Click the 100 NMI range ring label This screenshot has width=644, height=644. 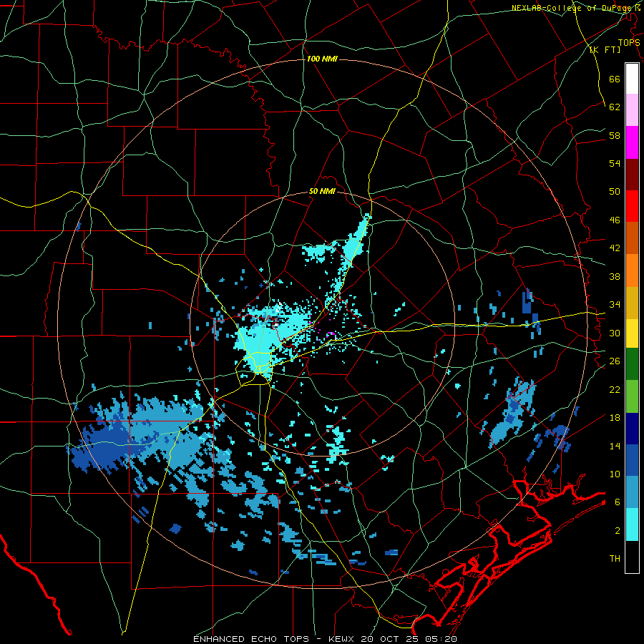[322, 59]
